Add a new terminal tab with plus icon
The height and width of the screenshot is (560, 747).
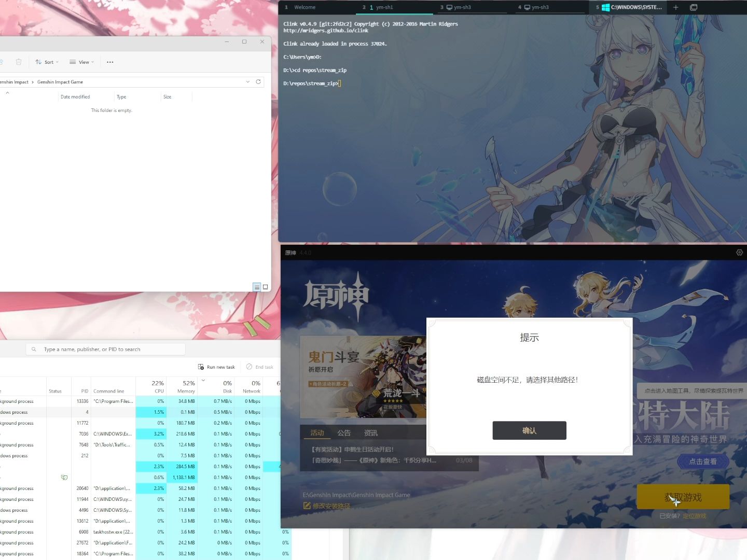[675, 7]
